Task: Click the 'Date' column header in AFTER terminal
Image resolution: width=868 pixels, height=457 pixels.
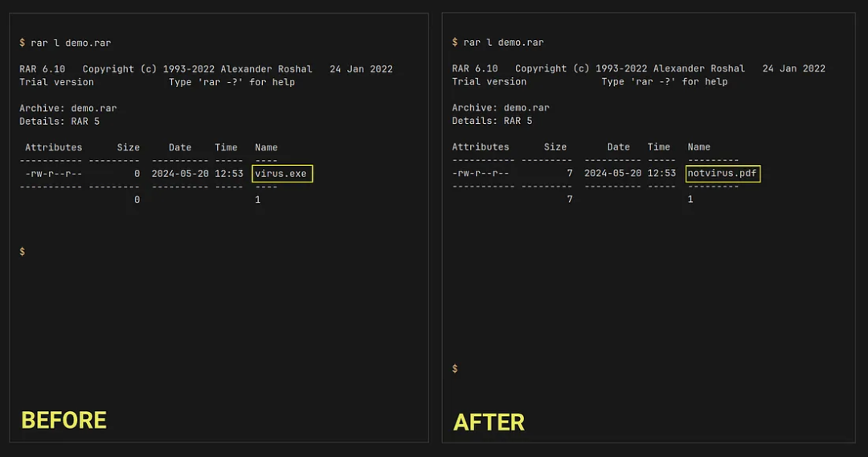Action: pos(618,146)
